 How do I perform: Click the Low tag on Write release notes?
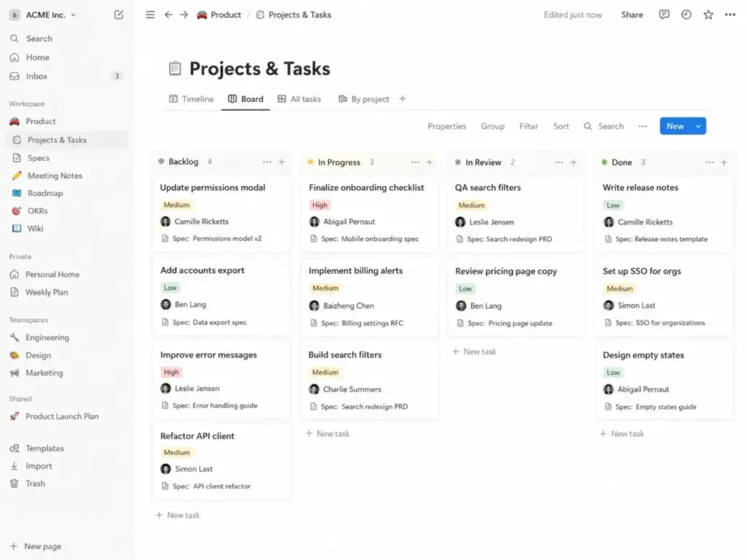point(613,205)
